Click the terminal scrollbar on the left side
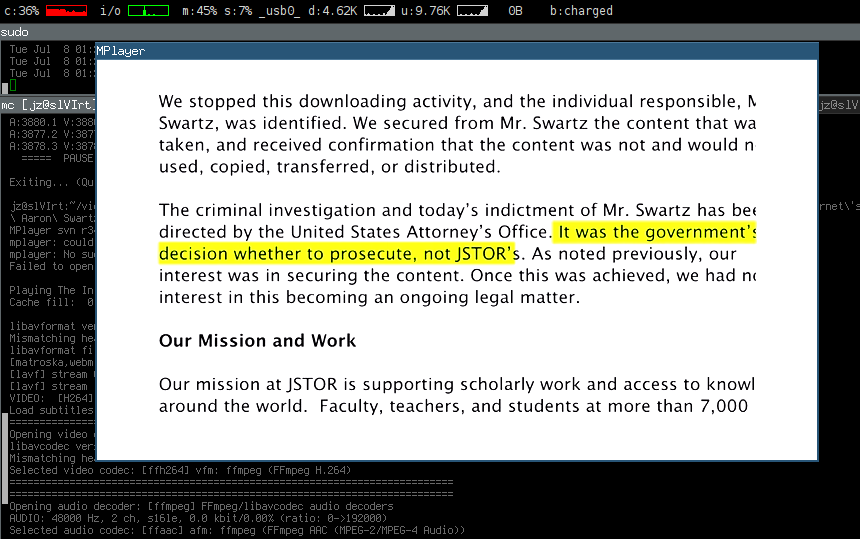 (x=4, y=458)
